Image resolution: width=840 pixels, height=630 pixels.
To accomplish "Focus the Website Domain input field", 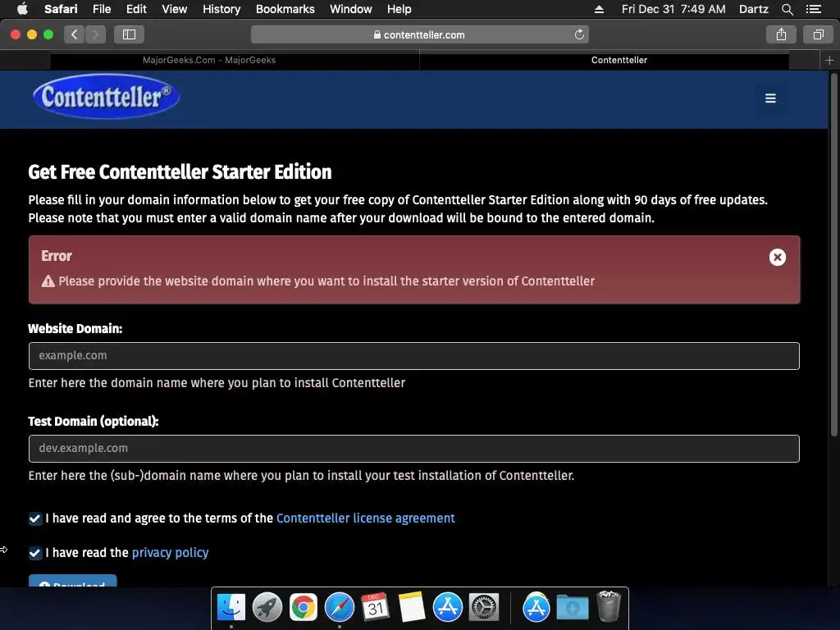I will 413,356.
